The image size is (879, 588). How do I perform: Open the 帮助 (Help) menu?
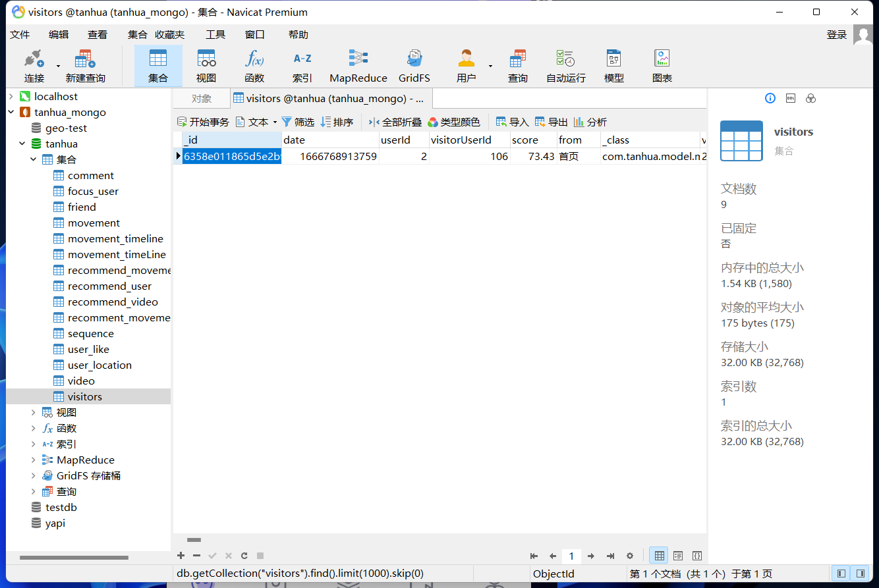tap(298, 35)
